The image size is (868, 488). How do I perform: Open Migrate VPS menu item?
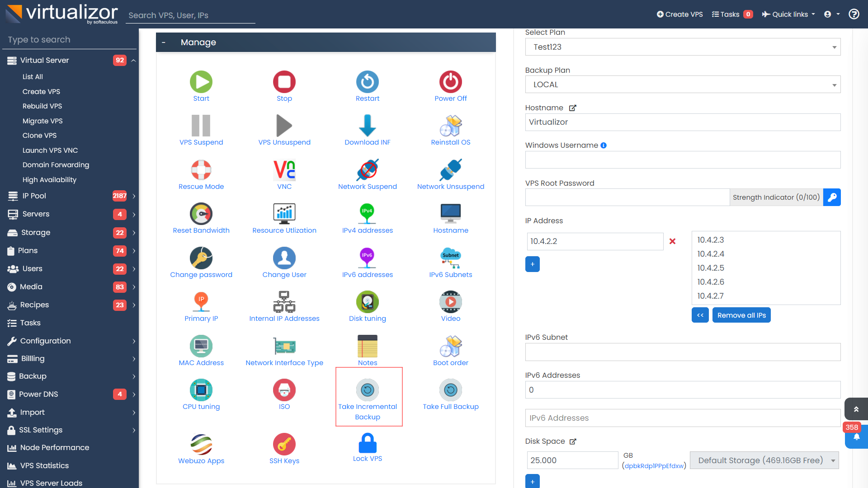click(x=42, y=121)
